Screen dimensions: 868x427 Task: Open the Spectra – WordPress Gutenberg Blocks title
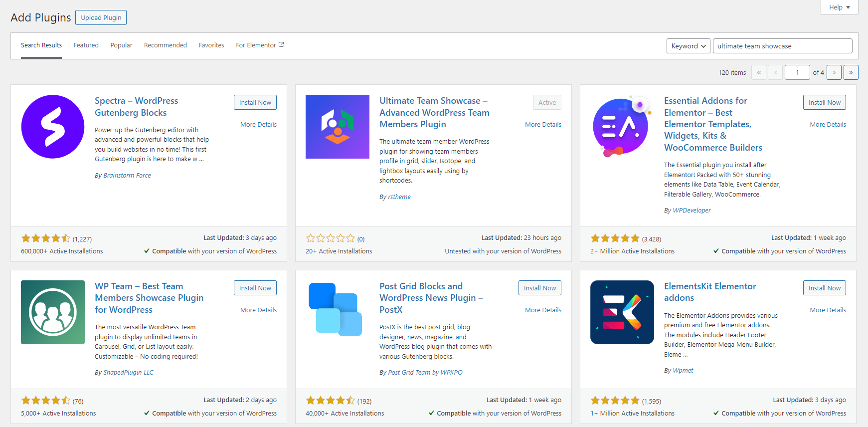136,107
